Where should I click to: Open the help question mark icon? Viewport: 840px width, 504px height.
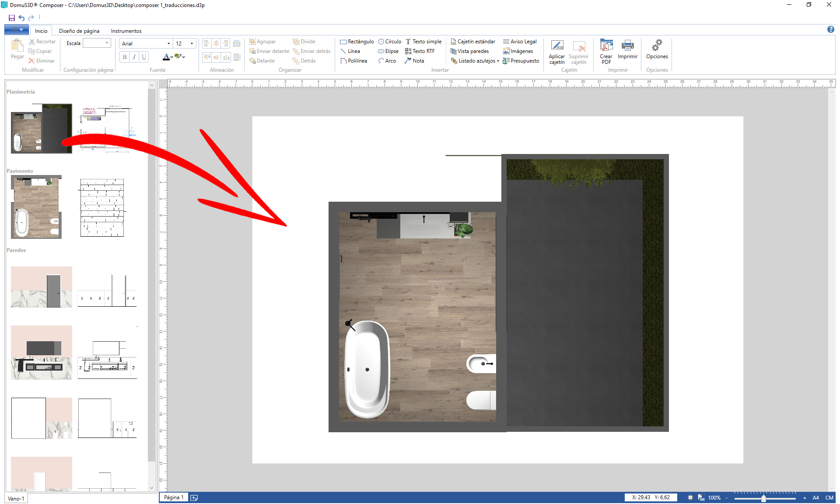[830, 29]
